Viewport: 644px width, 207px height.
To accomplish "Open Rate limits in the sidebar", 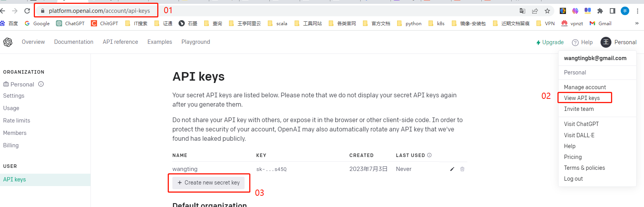I will (x=17, y=121).
